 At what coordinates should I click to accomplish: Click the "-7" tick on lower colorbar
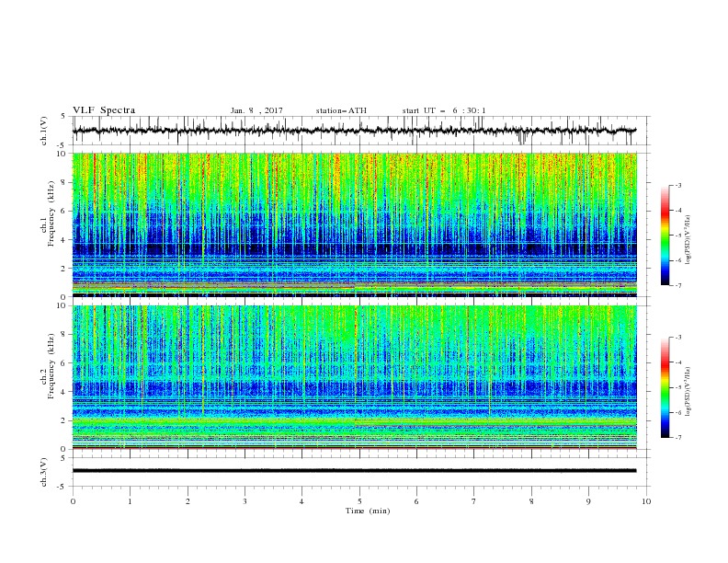677,437
